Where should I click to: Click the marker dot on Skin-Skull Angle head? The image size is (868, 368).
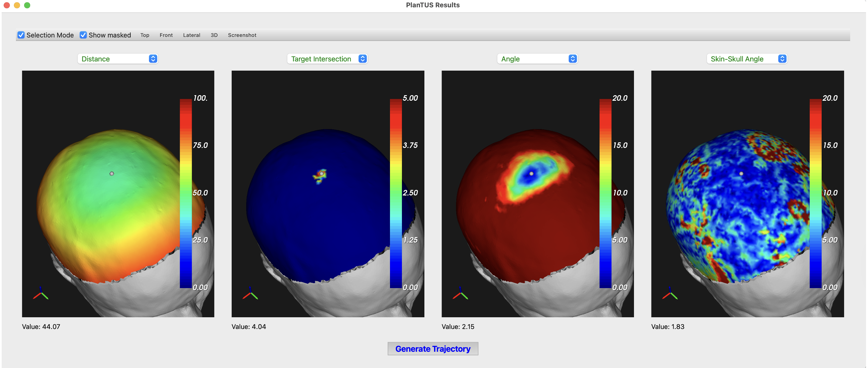[x=741, y=174]
